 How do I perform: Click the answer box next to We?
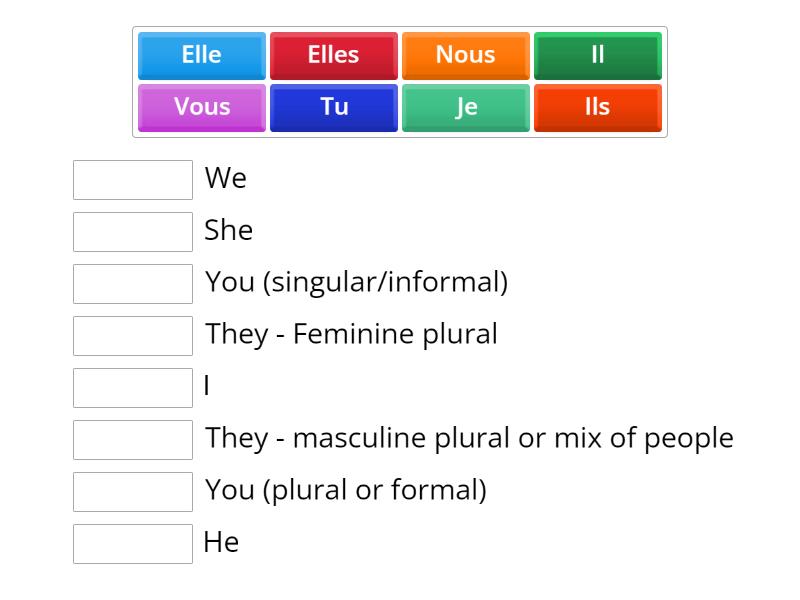coord(132,180)
